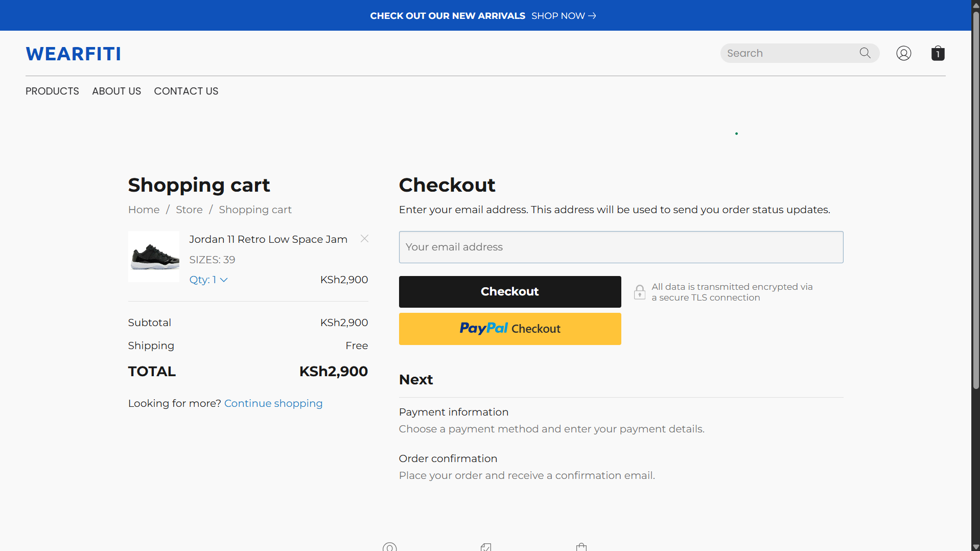
Task: Click the WEARFITI logo
Action: click(x=74, y=54)
